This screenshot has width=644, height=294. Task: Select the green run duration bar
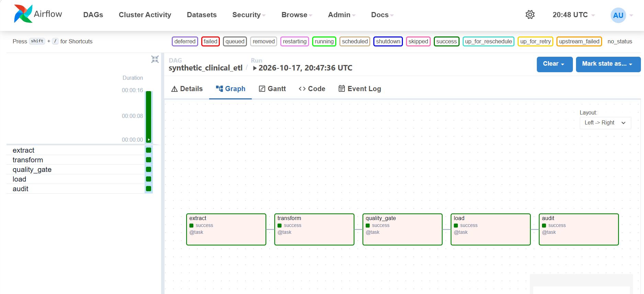tap(149, 117)
